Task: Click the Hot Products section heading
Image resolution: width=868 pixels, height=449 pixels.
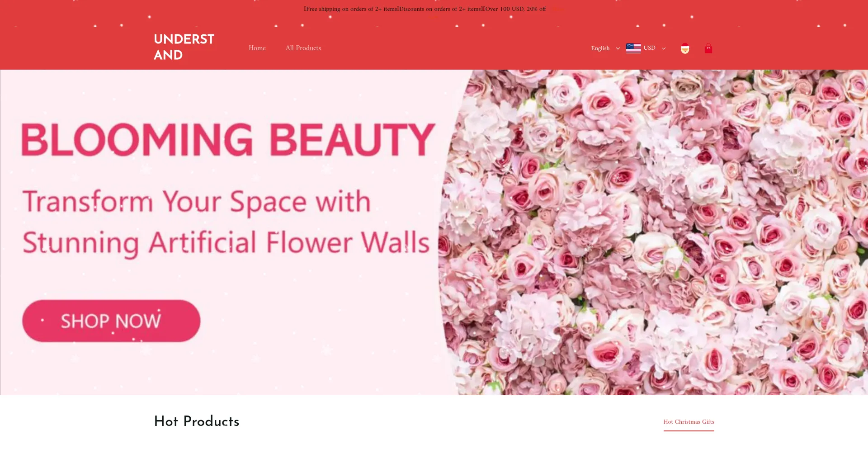Action: [197, 421]
